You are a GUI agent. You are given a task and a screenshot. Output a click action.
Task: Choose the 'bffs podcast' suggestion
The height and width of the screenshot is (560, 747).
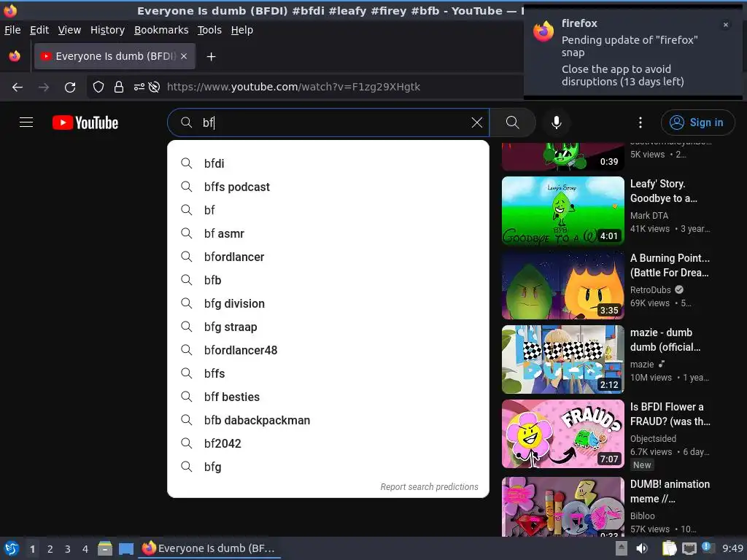click(x=328, y=187)
